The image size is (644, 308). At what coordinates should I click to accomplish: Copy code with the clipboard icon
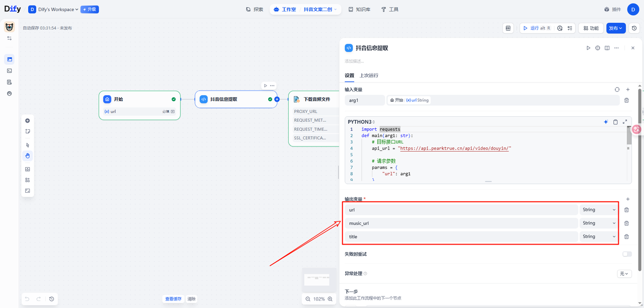tap(615, 122)
